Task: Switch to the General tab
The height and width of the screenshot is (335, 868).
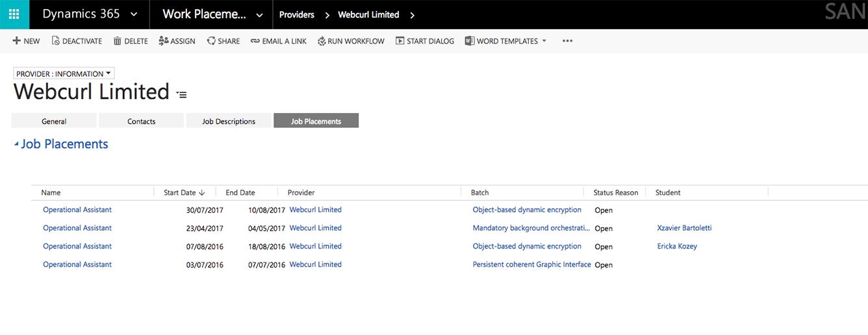Action: (x=54, y=121)
